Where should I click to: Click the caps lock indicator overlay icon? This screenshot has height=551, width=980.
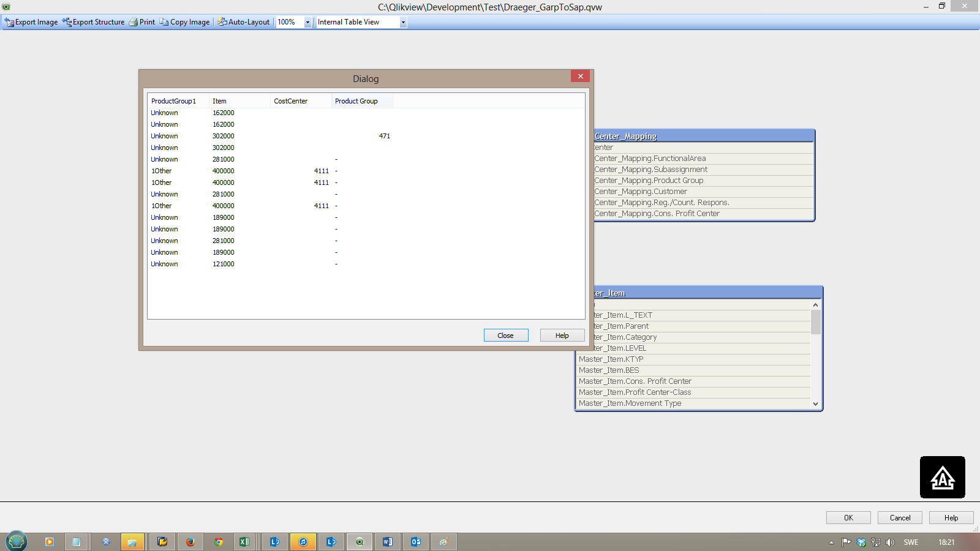click(x=942, y=478)
